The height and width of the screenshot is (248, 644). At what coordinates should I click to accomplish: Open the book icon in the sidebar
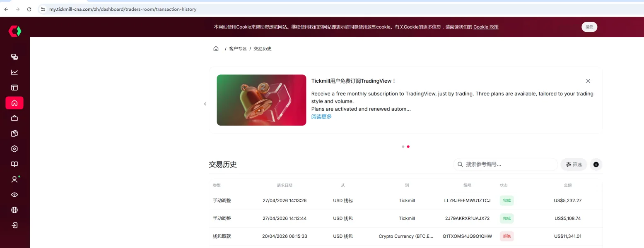tap(14, 164)
